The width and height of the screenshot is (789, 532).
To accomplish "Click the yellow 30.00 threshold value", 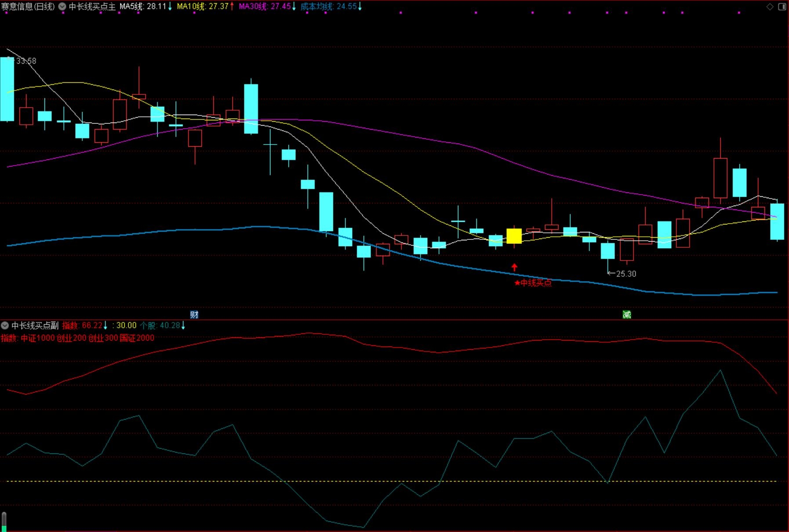I will pyautogui.click(x=126, y=326).
